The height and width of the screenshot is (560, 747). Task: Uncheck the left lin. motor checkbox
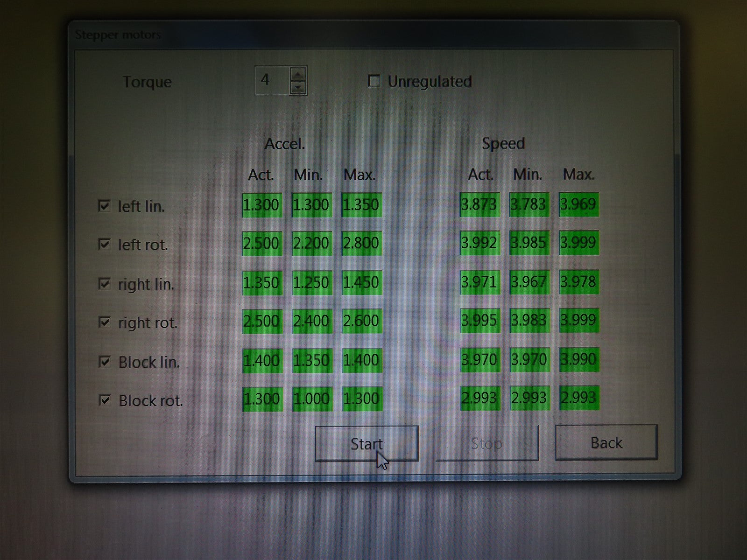104,206
